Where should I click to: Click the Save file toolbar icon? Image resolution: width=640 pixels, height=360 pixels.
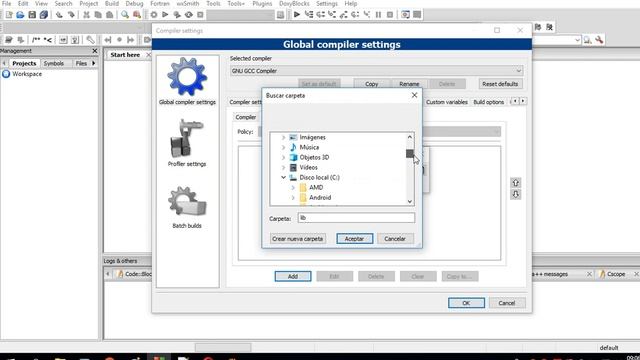coord(32,15)
